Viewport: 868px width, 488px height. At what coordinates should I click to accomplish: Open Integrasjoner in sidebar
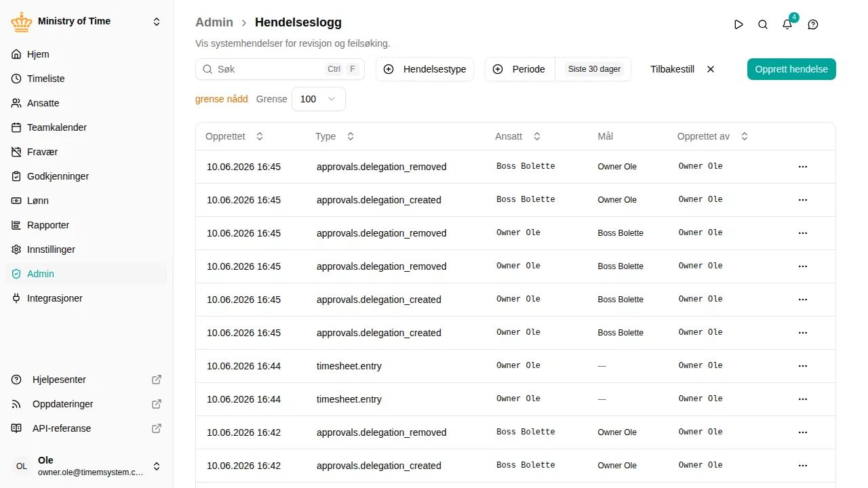click(86, 298)
